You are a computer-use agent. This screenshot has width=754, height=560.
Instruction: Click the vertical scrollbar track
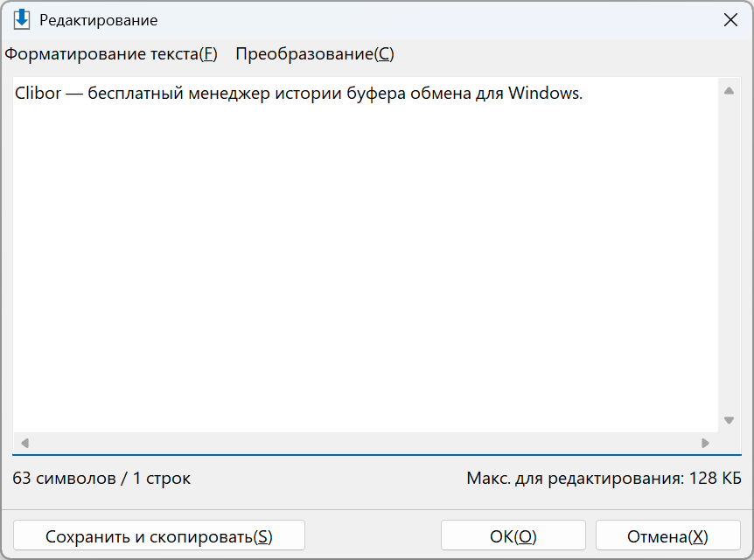coord(729,255)
